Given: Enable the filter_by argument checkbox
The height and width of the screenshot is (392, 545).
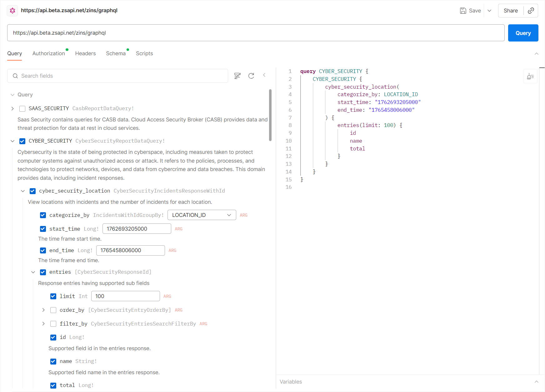Looking at the screenshot, I should [x=53, y=324].
